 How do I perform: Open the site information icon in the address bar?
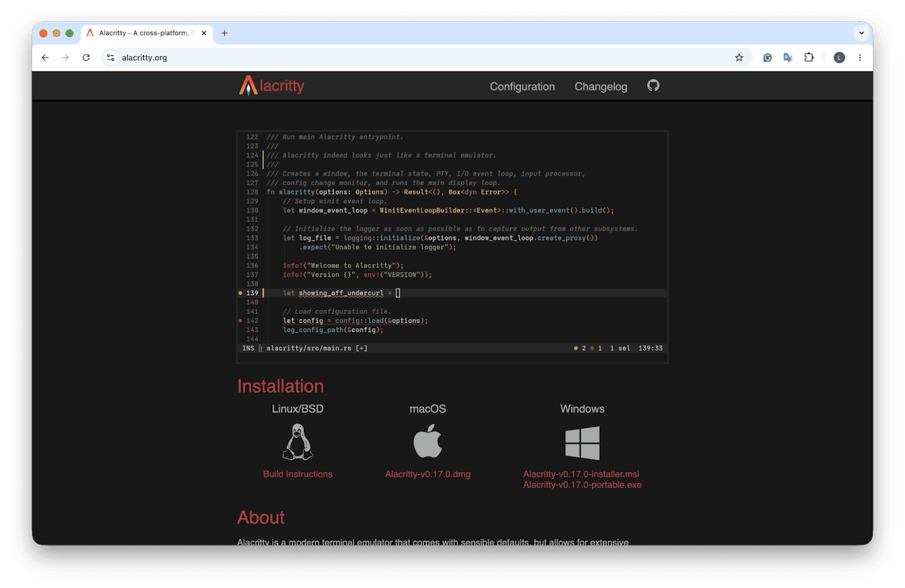coord(111,57)
